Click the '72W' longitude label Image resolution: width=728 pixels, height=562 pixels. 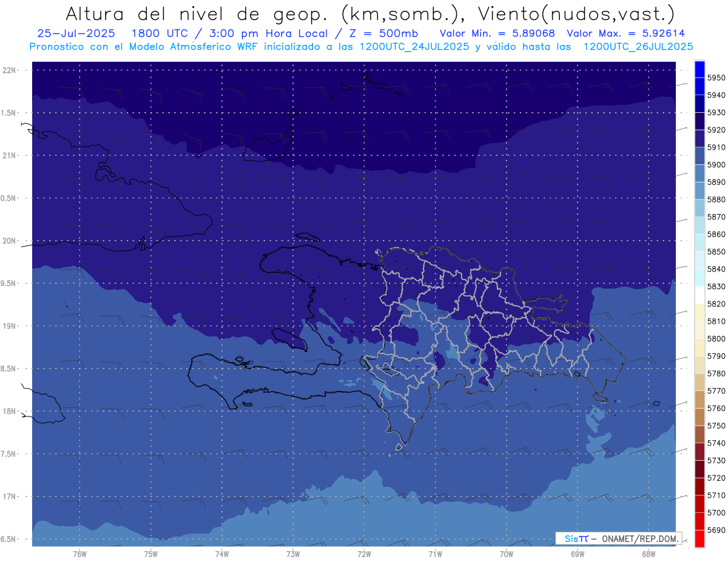pyautogui.click(x=364, y=554)
